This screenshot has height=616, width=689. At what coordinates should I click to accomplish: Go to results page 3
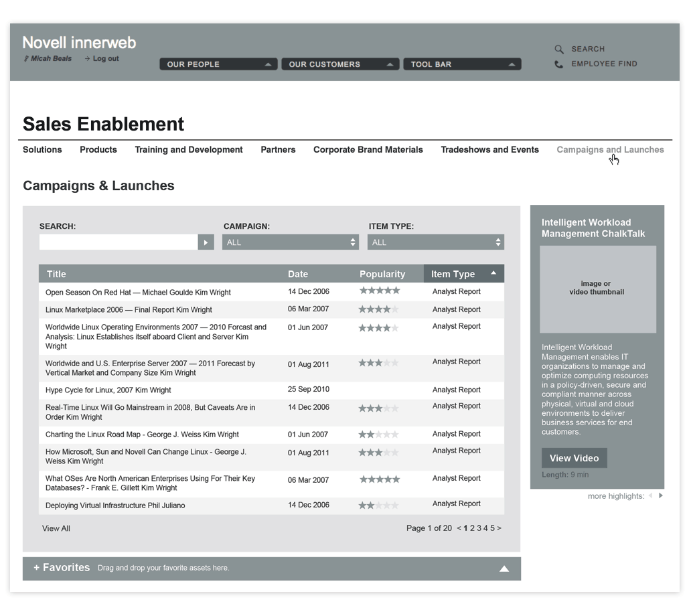[479, 528]
